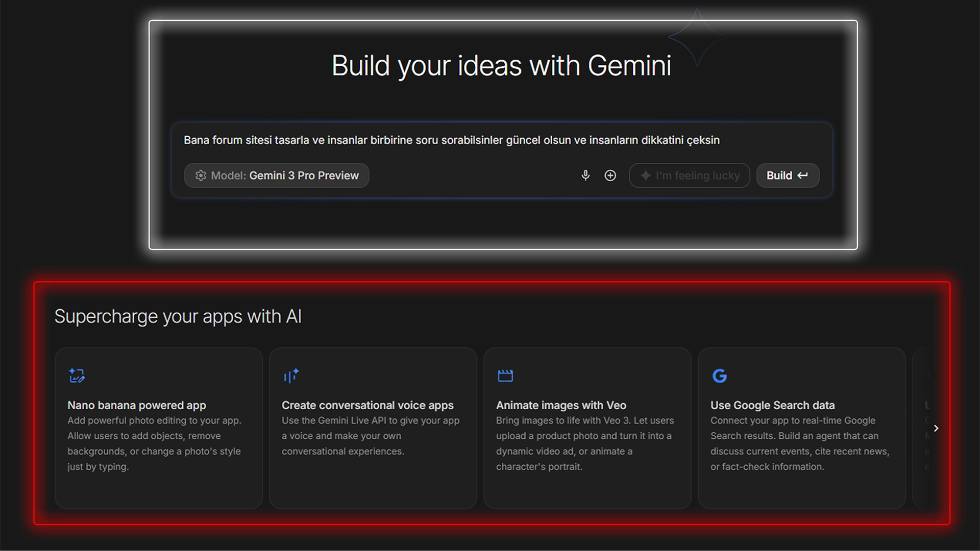Click the Supercharge your apps with AI heading
The image size is (980, 551).
tap(178, 317)
